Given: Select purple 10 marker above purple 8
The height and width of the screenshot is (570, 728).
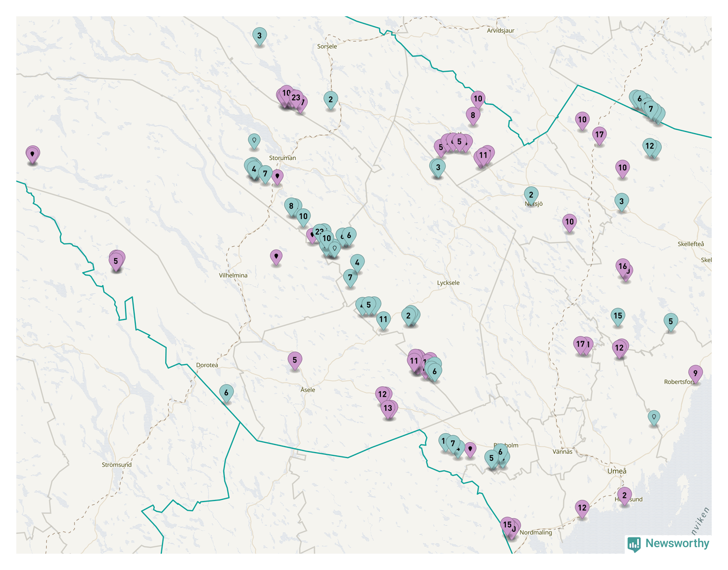Looking at the screenshot, I should 478,100.
